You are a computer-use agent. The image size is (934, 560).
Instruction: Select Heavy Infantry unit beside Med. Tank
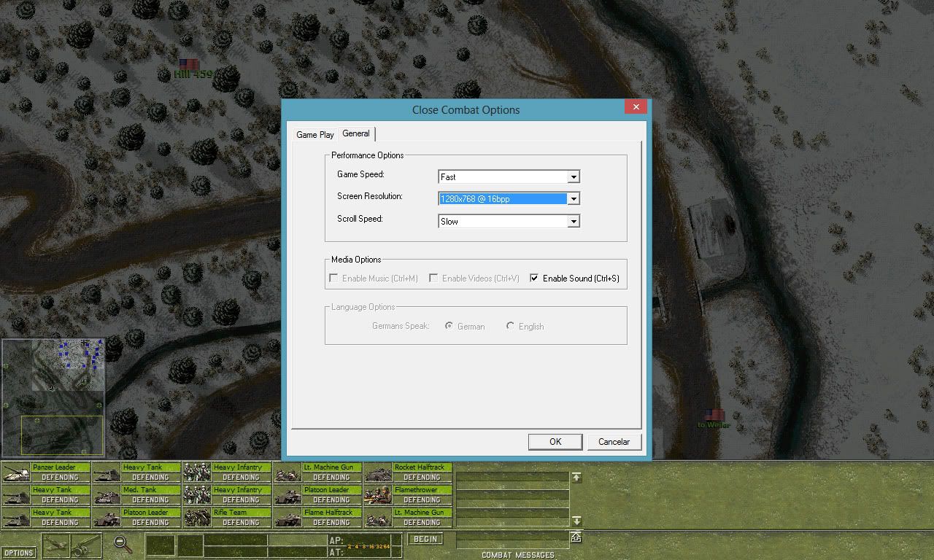click(x=227, y=495)
